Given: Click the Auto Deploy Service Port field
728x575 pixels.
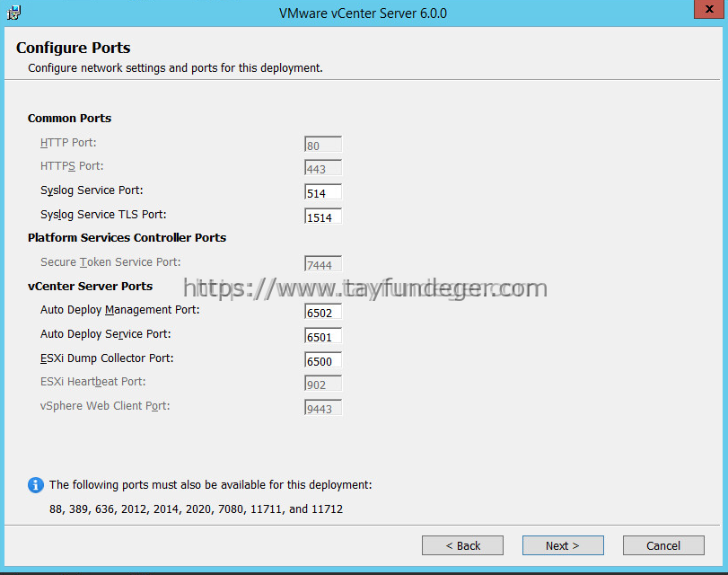Looking at the screenshot, I should click(x=323, y=336).
